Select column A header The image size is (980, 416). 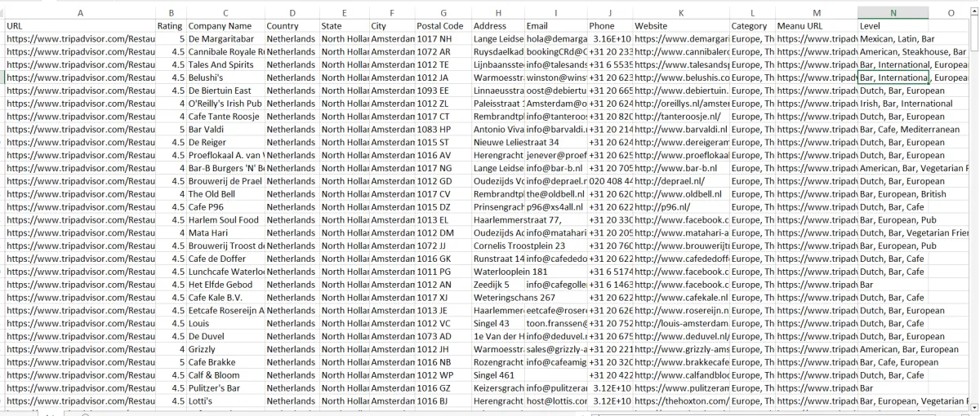(80, 12)
